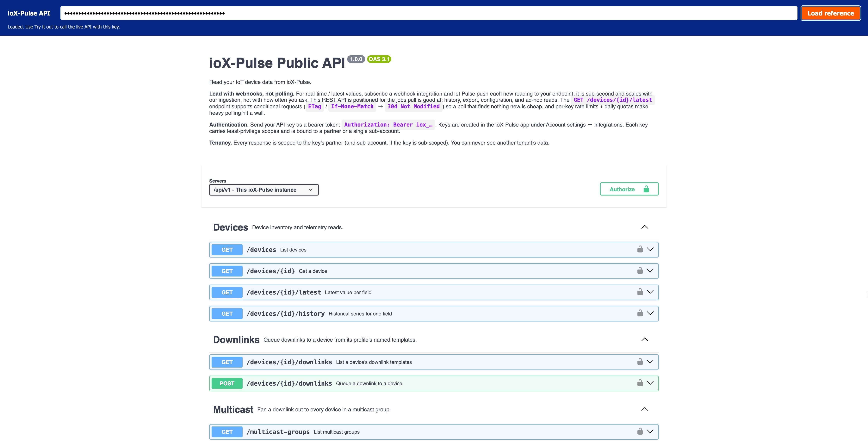
Task: Click the OAS 3.1 version badge
Action: point(379,59)
